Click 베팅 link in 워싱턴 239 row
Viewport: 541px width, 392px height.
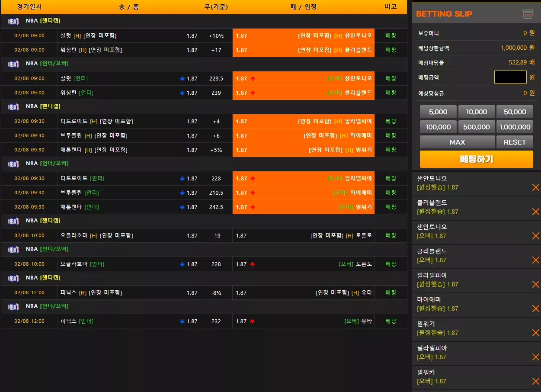pos(391,93)
